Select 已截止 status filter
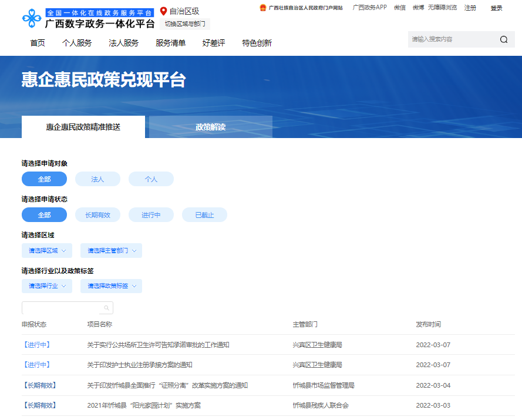 (204, 215)
